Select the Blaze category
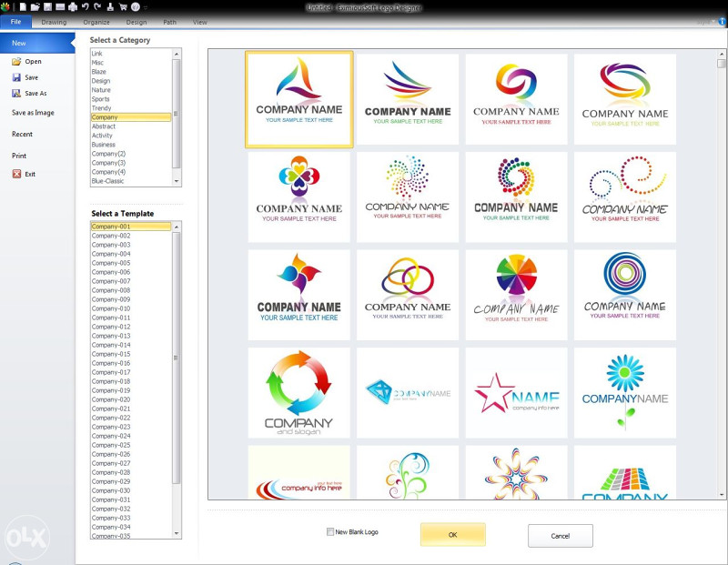The width and height of the screenshot is (728, 565). pyautogui.click(x=131, y=72)
